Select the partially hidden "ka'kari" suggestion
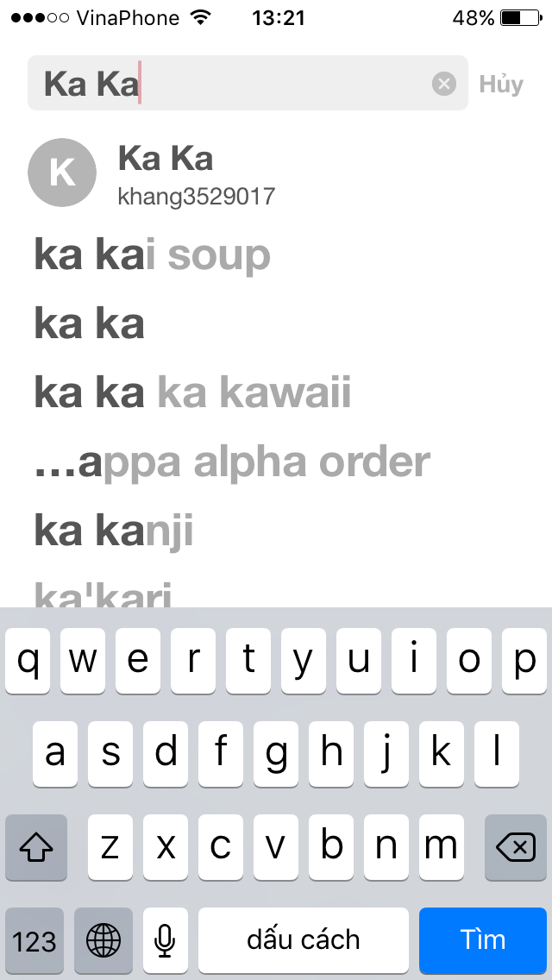This screenshot has height=980, width=552. point(103,595)
